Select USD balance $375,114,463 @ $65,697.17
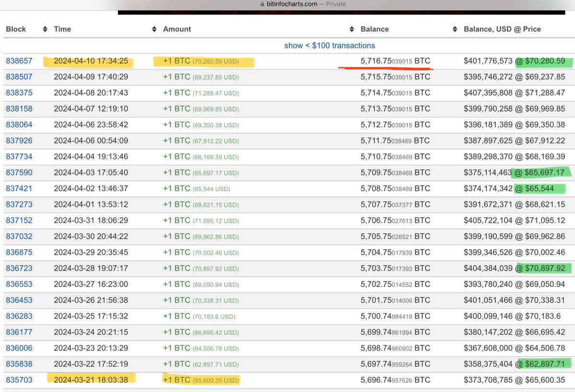This screenshot has width=575, height=392. click(514, 172)
